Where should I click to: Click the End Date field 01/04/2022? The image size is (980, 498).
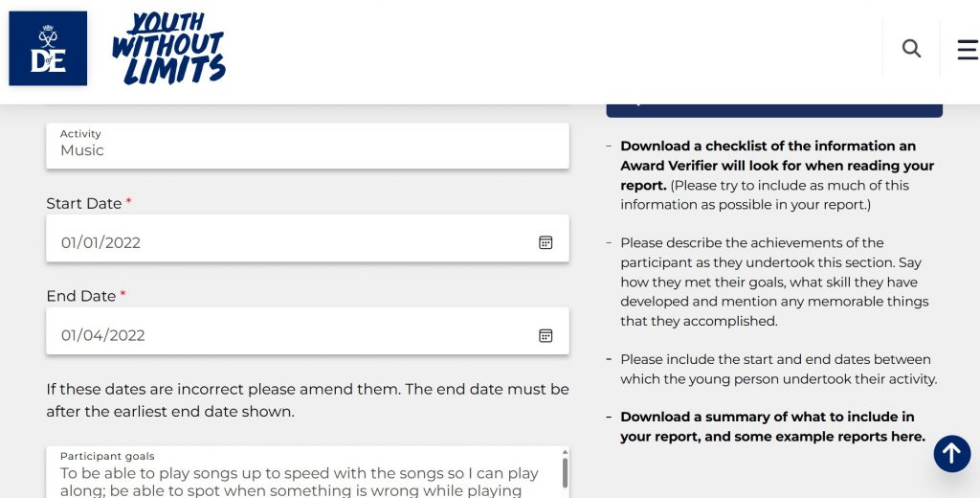click(287, 335)
